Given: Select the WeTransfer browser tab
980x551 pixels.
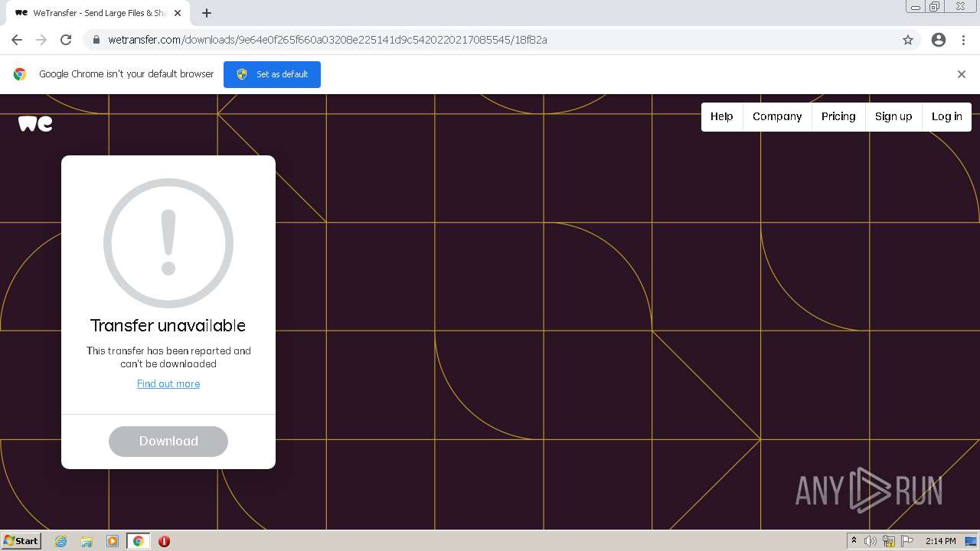Looking at the screenshot, I should coord(98,13).
